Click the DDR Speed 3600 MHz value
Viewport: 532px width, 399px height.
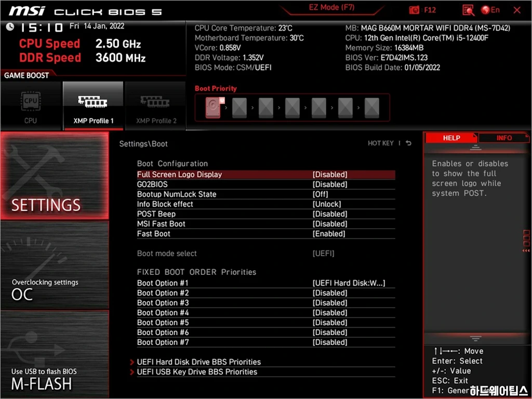coord(121,57)
